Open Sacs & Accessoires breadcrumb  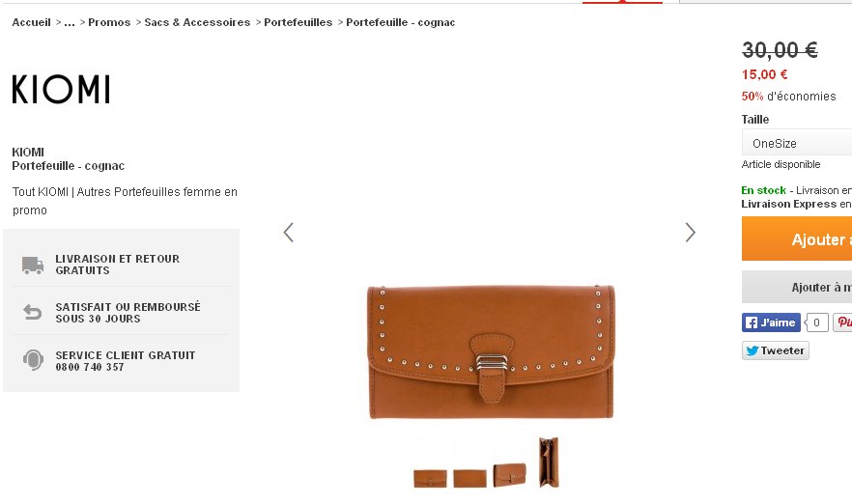point(197,22)
